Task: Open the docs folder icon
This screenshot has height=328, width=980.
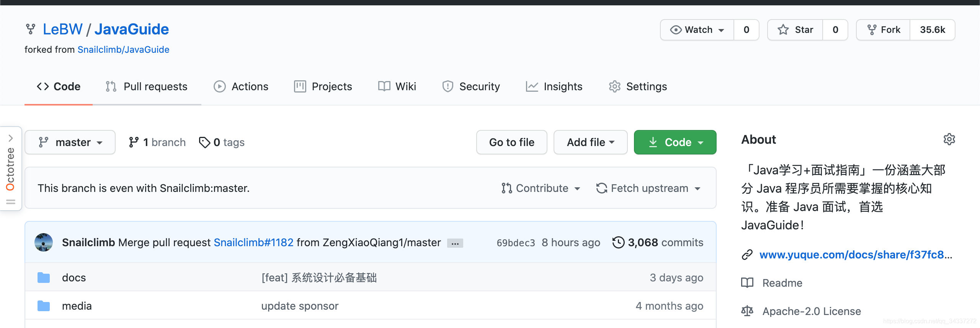Action: (x=44, y=278)
